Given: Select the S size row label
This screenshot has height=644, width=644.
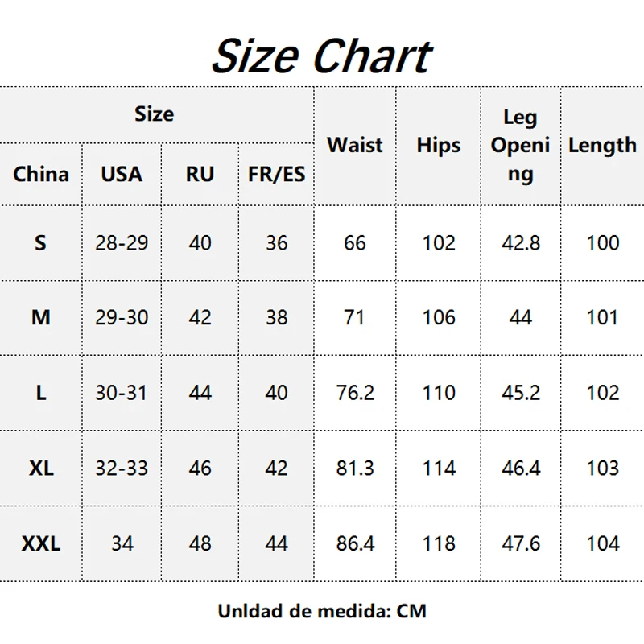Looking at the screenshot, I should pyautogui.click(x=41, y=243).
